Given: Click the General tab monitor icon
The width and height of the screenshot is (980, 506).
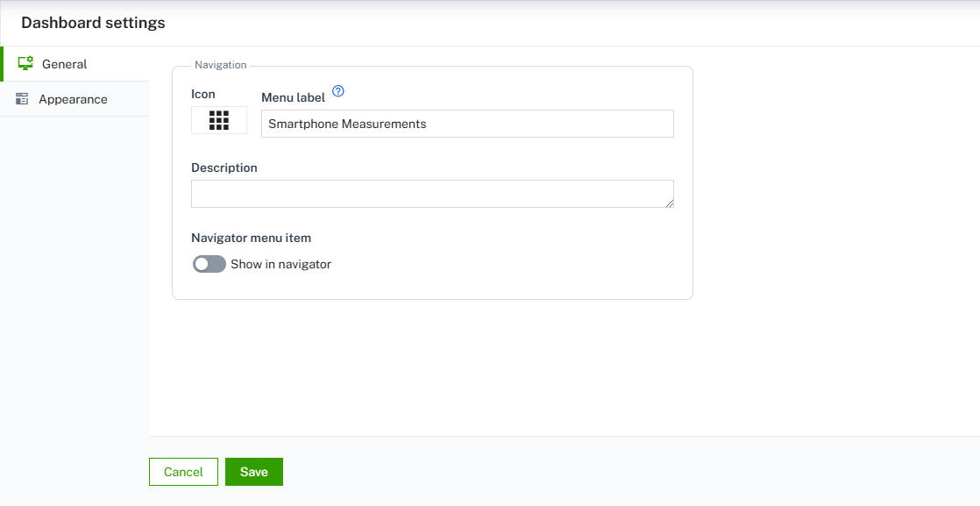Looking at the screenshot, I should tap(25, 64).
